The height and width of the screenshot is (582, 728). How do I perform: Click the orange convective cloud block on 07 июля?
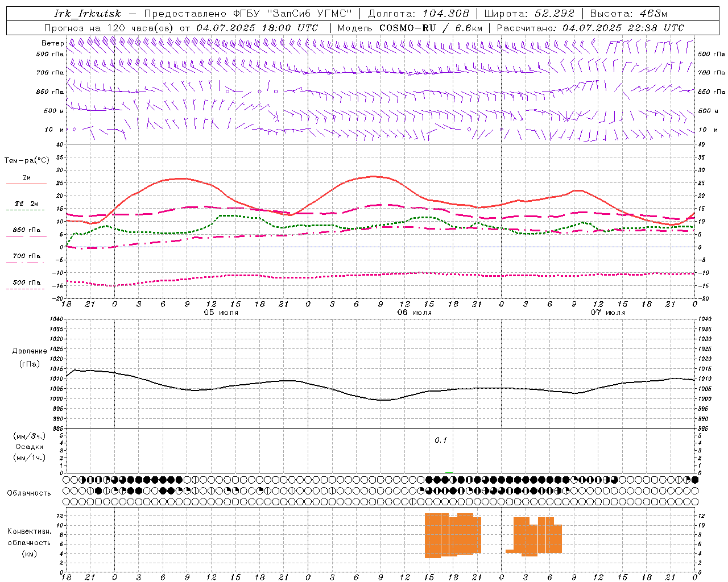pyautogui.click(x=533, y=536)
